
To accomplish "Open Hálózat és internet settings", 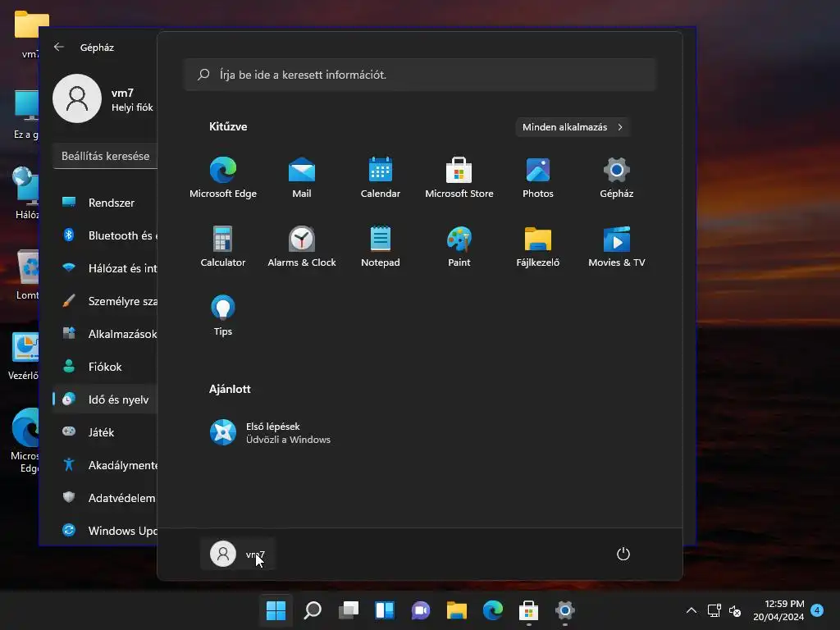I will [105, 268].
